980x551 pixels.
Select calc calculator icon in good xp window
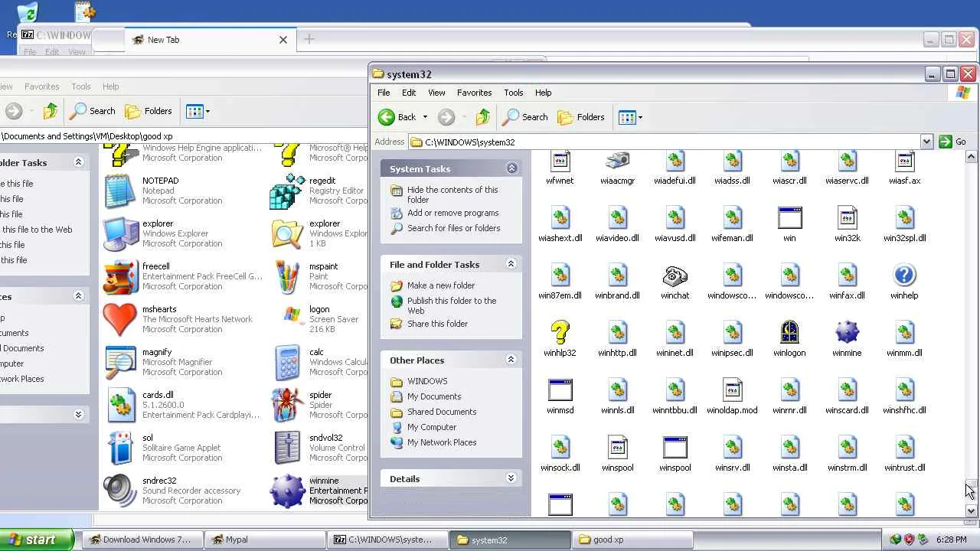pyautogui.click(x=287, y=363)
